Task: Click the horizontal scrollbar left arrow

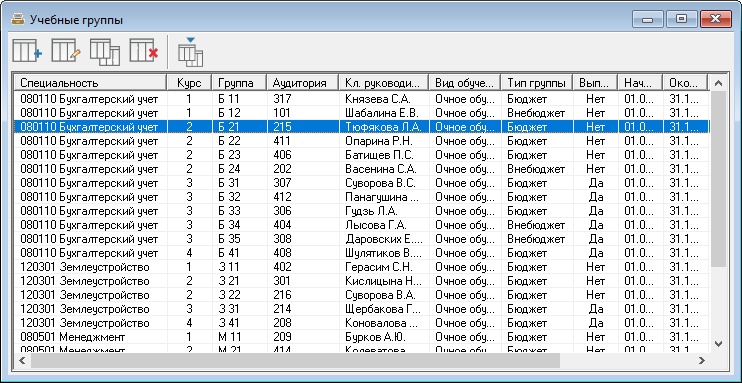Action: click(22, 360)
